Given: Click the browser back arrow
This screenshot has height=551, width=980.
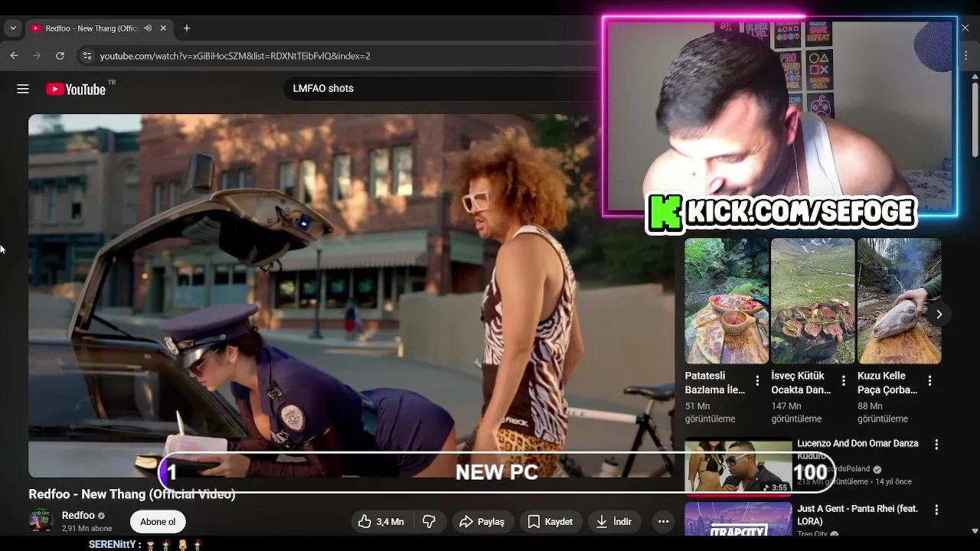Looking at the screenshot, I should point(14,56).
